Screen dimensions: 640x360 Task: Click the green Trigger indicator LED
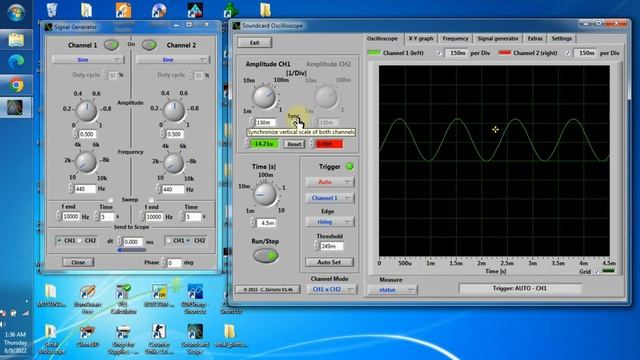click(x=350, y=167)
